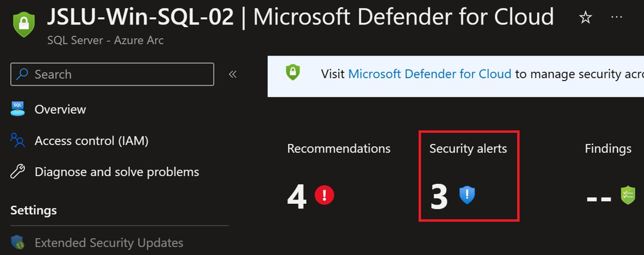The image size is (644, 255).
Task: Open the Overview menu item
Action: [61, 109]
